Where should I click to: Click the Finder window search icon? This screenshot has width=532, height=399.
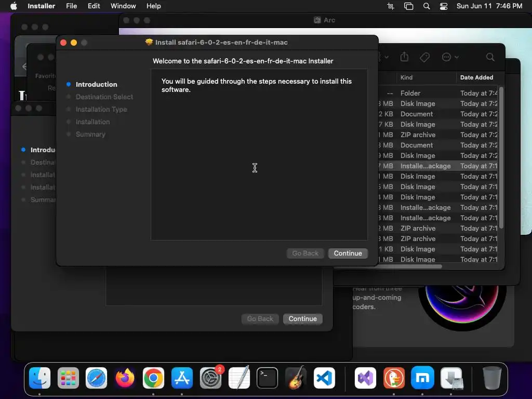point(490,57)
